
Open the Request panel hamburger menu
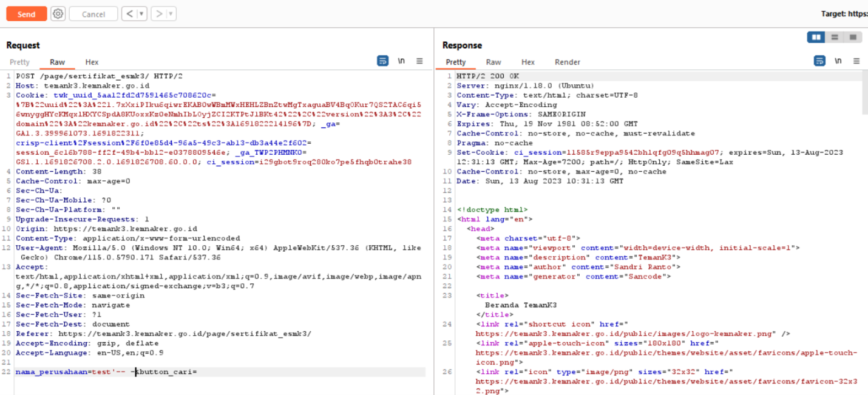(419, 61)
